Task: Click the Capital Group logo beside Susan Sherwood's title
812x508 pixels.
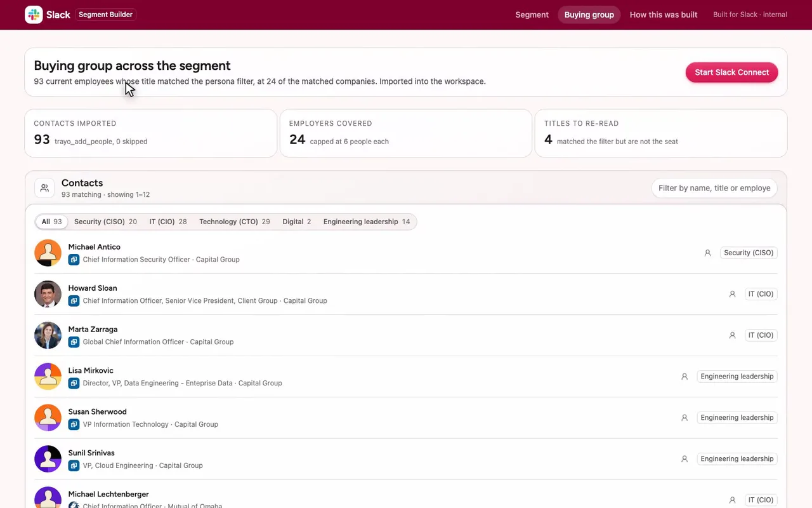Action: pyautogui.click(x=74, y=425)
